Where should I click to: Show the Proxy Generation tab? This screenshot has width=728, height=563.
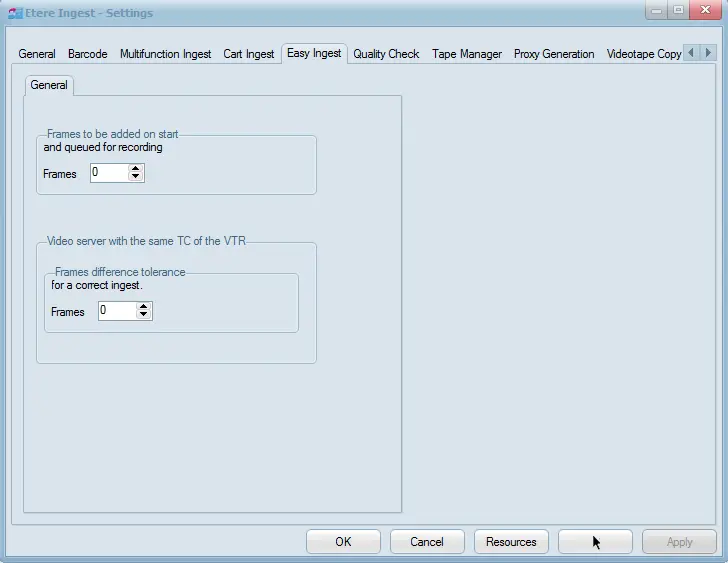554,54
